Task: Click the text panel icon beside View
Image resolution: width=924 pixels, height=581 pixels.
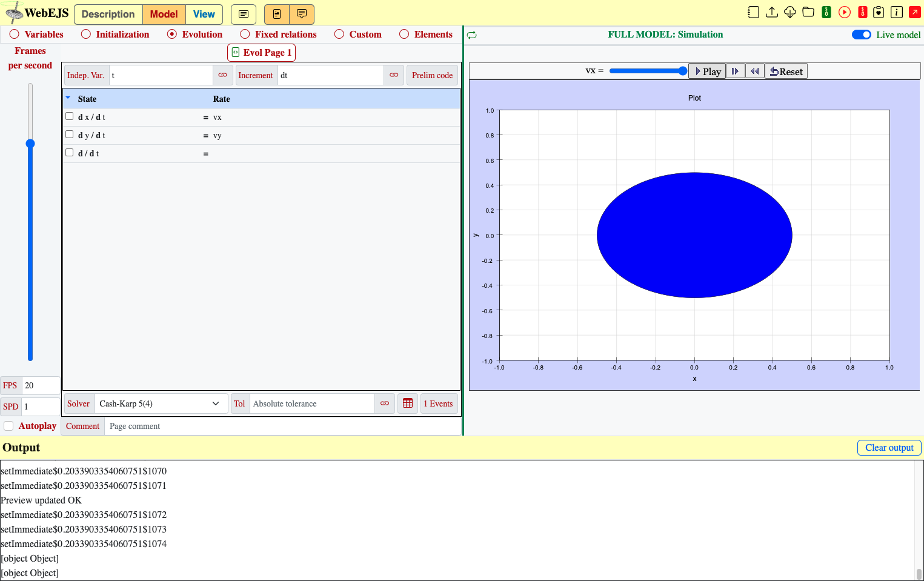Action: point(244,14)
